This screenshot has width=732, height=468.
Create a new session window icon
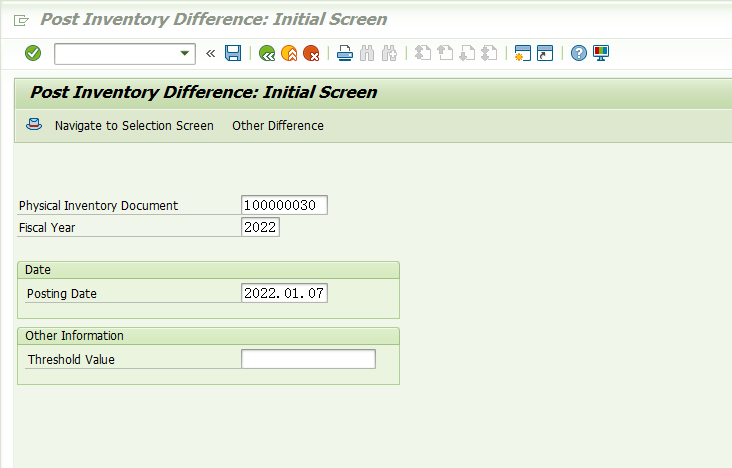pyautogui.click(x=522, y=53)
